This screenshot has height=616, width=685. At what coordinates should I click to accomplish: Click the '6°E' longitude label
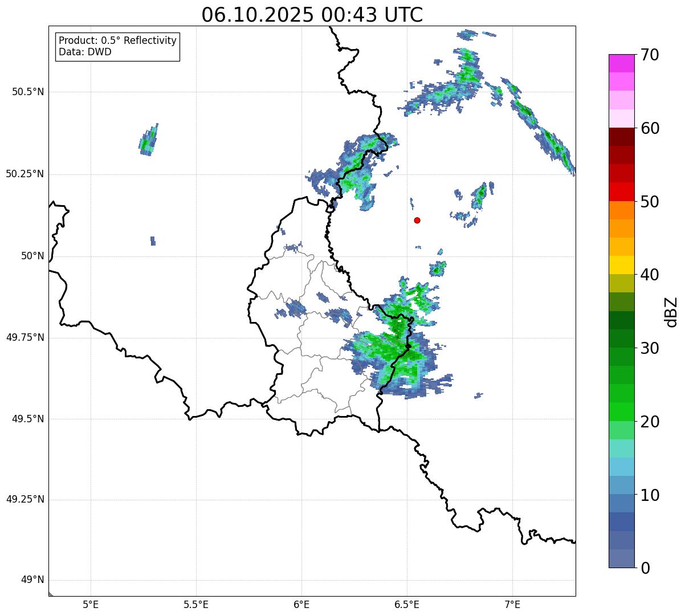[301, 605]
